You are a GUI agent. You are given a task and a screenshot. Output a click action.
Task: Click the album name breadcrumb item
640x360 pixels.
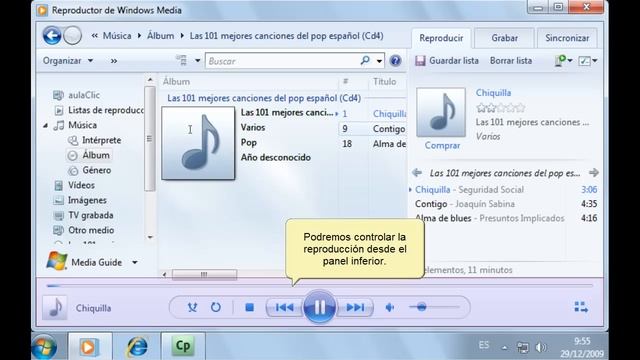(286, 36)
